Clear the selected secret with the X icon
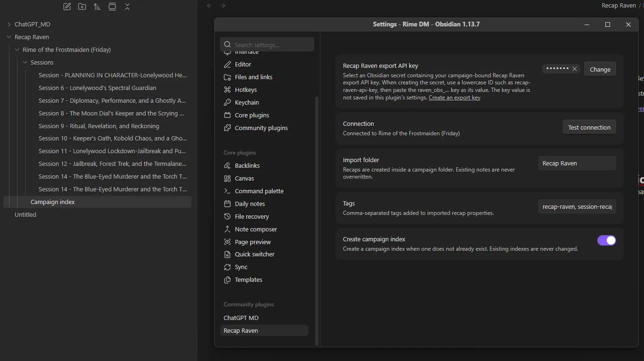The image size is (644, 361). pos(575,69)
